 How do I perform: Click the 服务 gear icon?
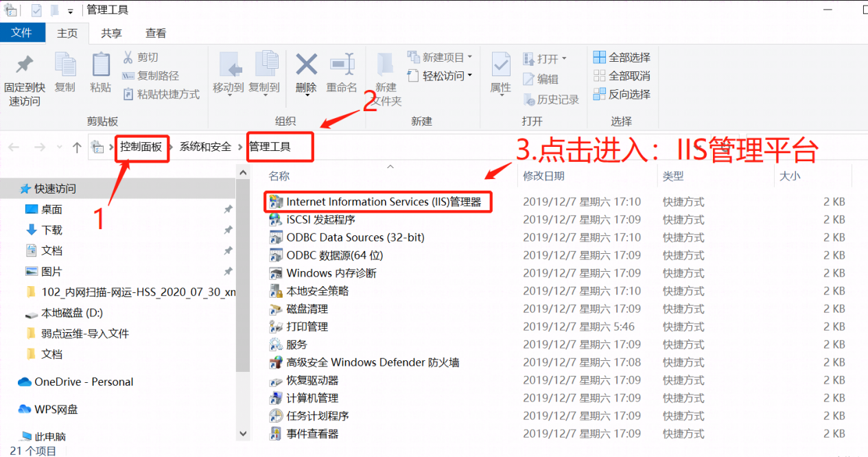[x=276, y=344]
